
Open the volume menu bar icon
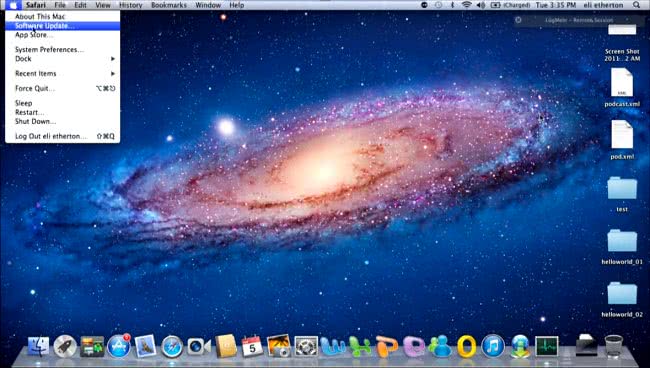pyautogui.click(x=481, y=5)
